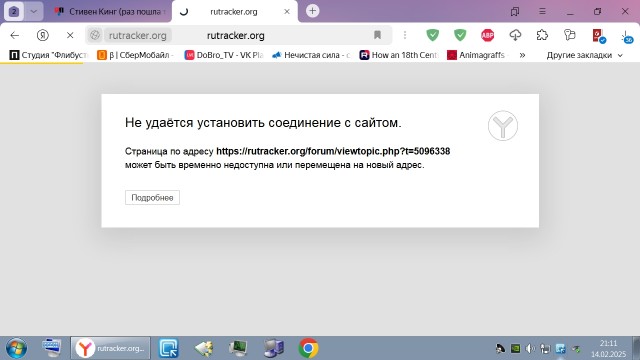Show hidden bookmarks with the » chevron
The image size is (640, 360).
pyautogui.click(x=522, y=55)
